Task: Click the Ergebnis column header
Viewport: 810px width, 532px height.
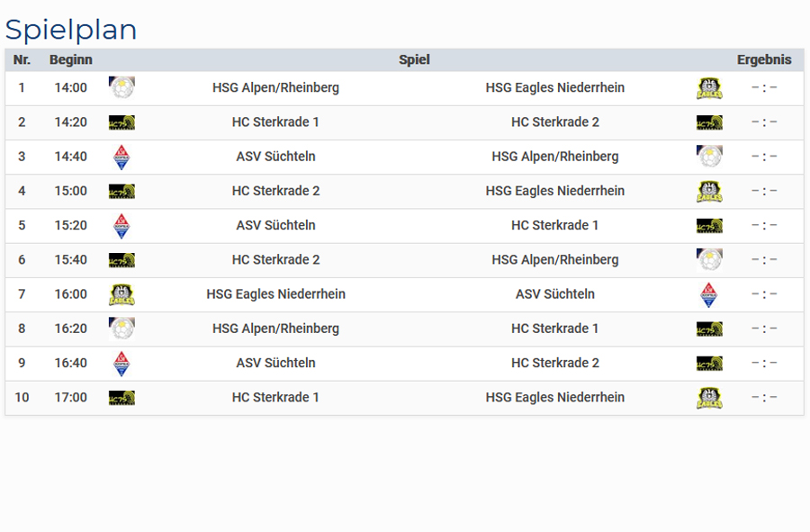Action: point(764,60)
